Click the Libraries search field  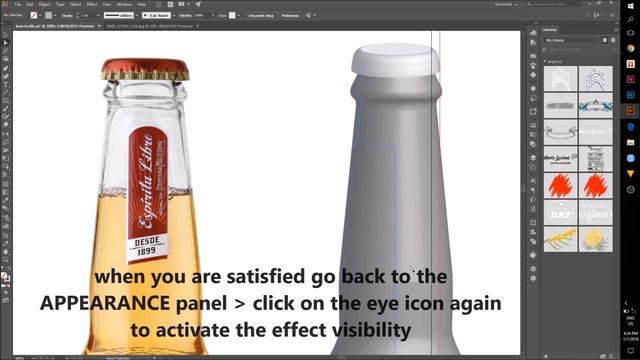click(x=580, y=50)
